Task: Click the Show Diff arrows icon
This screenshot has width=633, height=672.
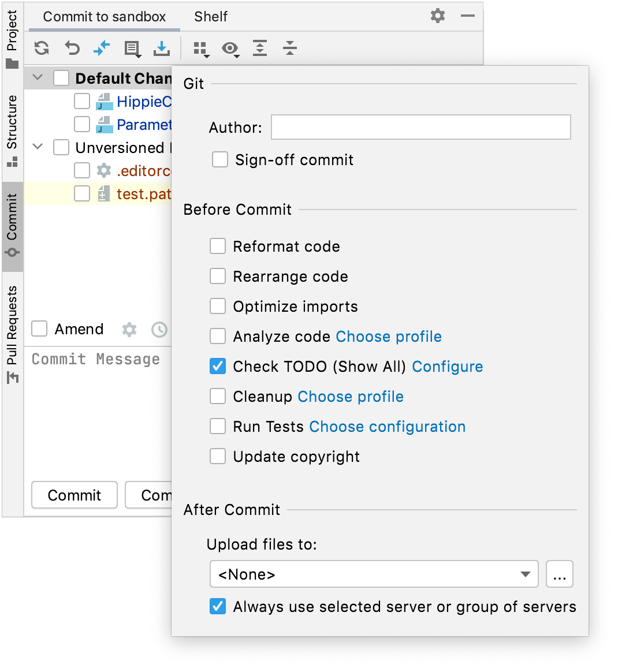Action: (102, 48)
